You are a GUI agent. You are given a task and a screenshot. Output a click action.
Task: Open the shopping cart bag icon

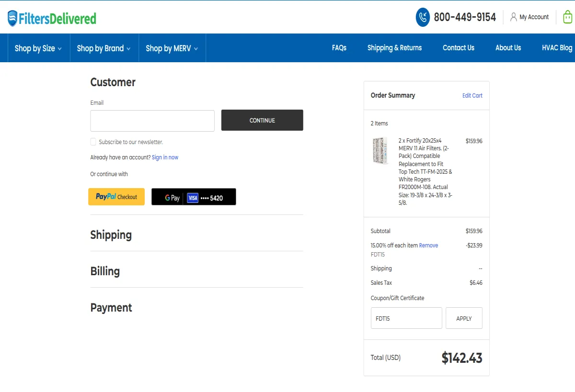tap(567, 17)
